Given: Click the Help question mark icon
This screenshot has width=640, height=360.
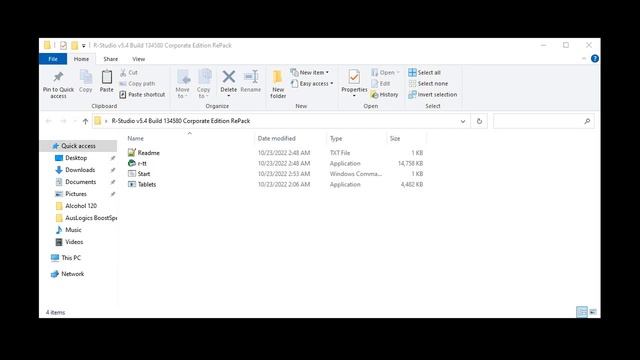Looking at the screenshot, I should pos(595,58).
